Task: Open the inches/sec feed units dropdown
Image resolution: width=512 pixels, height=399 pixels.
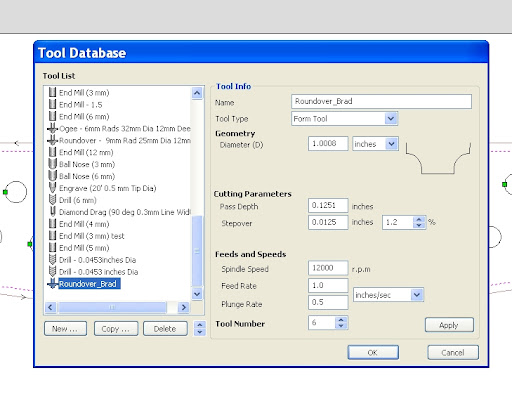Action: [417, 295]
